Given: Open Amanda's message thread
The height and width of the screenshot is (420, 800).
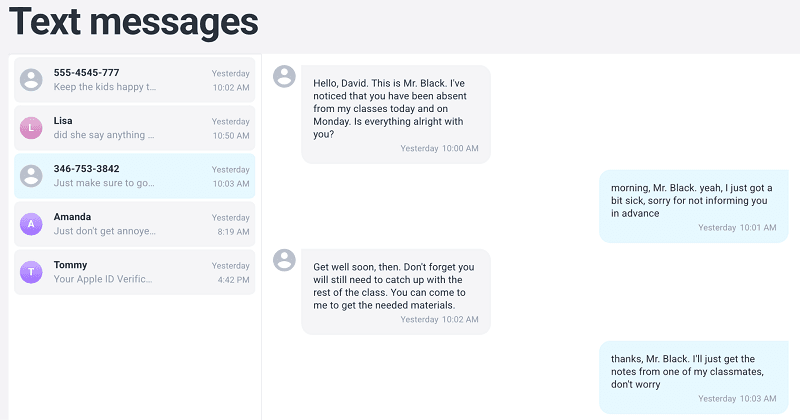Looking at the screenshot, I should tap(135, 224).
